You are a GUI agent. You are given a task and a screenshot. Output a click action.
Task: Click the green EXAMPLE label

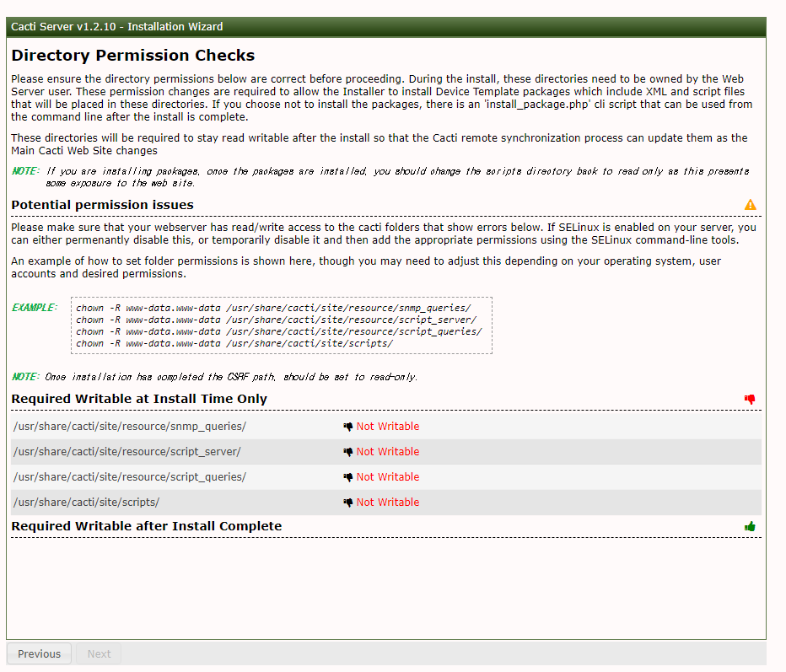pyautogui.click(x=35, y=307)
